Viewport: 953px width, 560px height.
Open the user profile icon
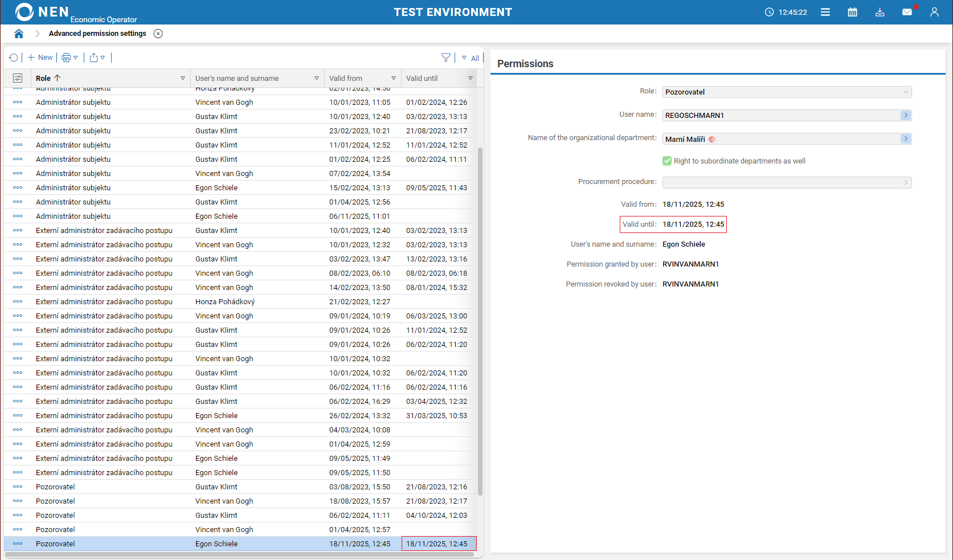(934, 12)
